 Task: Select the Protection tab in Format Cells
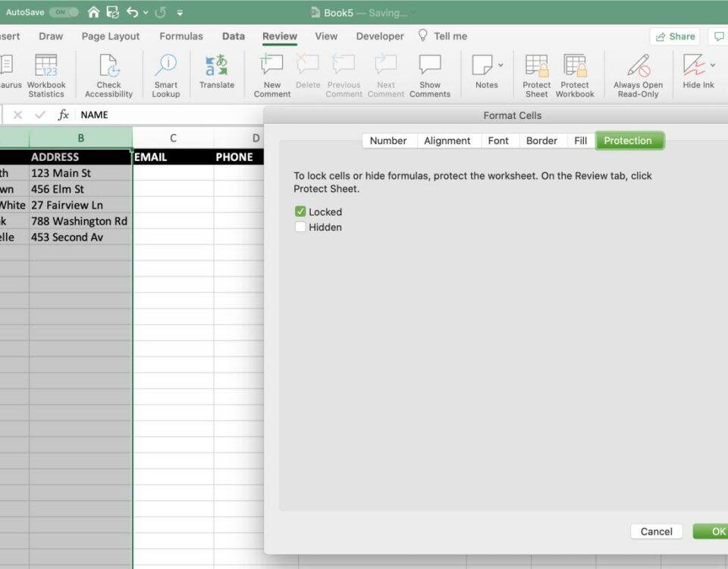click(628, 141)
